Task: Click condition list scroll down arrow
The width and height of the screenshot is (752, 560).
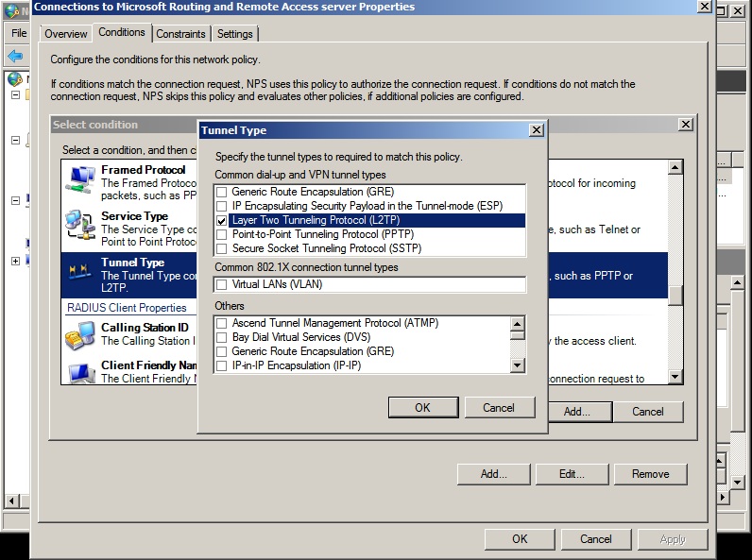Action: [x=675, y=377]
